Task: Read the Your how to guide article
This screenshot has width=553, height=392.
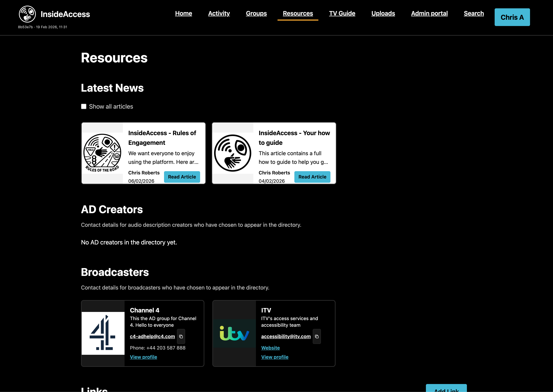Action: tap(312, 177)
